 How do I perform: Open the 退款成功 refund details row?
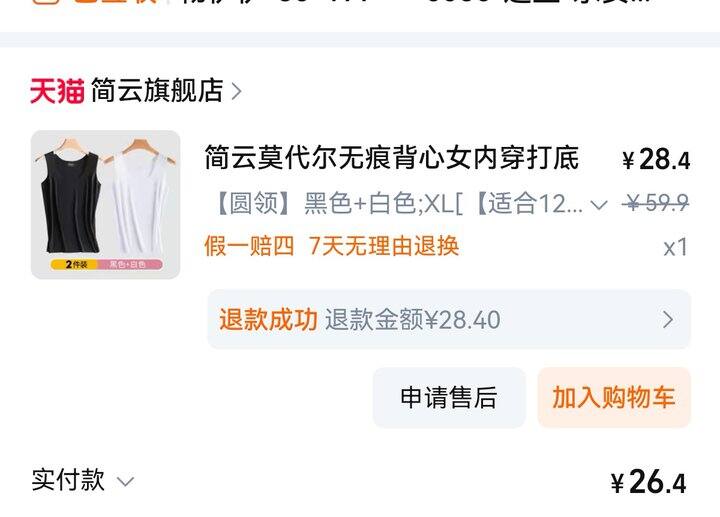(449, 319)
